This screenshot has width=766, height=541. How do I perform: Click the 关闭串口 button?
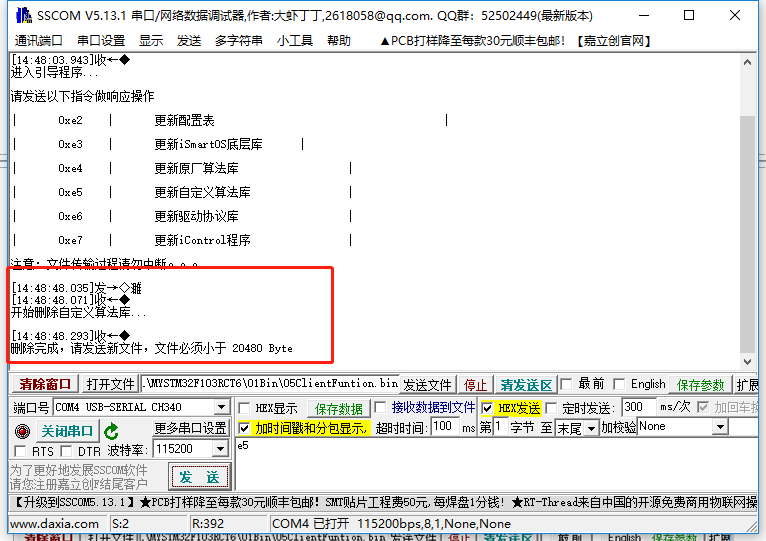click(x=67, y=431)
